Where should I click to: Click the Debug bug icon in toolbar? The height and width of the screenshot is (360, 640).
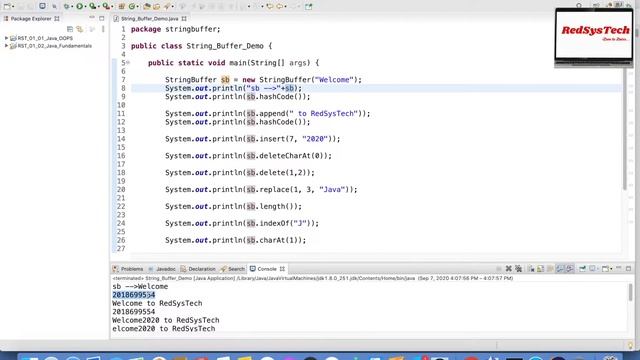tap(67, 6)
